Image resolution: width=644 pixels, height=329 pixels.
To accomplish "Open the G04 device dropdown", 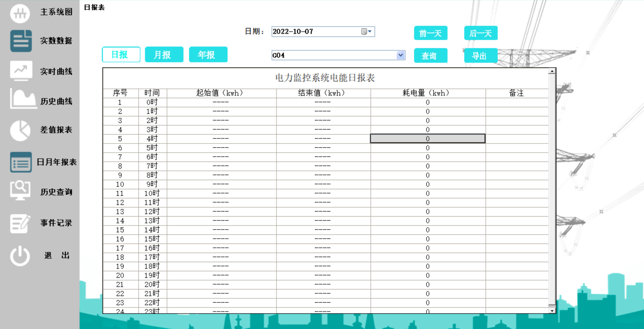I will click(x=400, y=55).
